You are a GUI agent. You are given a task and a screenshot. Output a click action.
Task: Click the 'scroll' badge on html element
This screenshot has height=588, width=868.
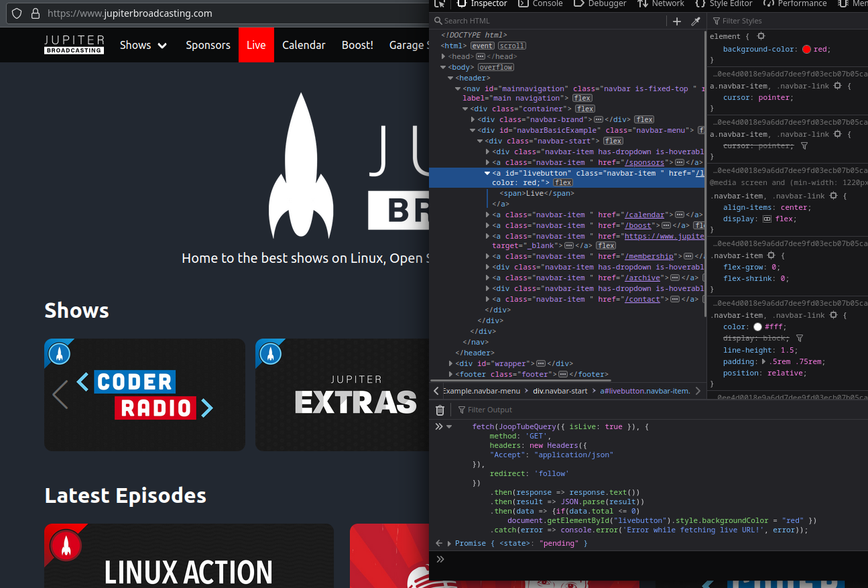point(512,46)
